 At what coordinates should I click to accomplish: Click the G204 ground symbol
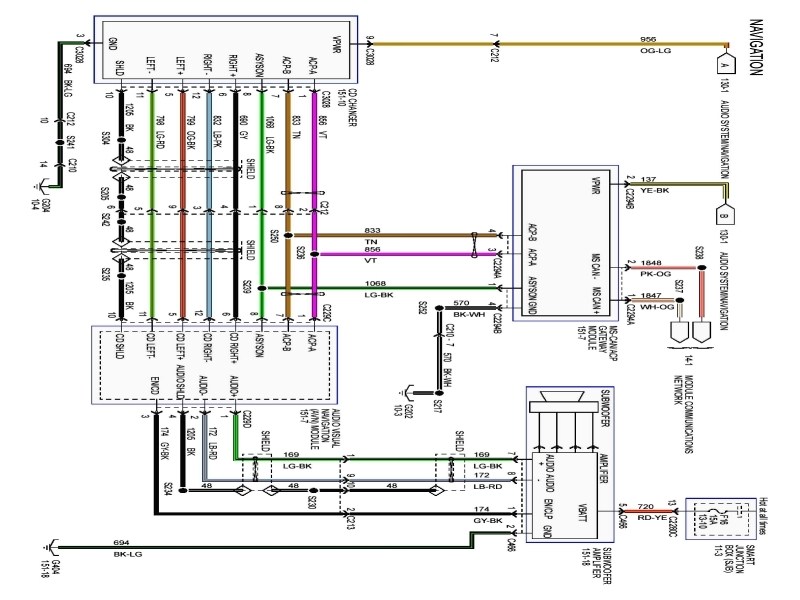(41, 187)
